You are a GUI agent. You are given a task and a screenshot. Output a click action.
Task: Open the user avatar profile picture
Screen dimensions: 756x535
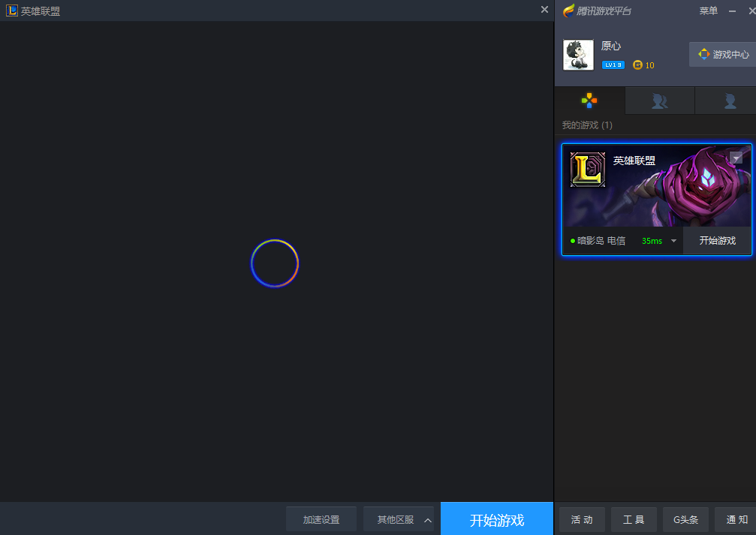[578, 55]
